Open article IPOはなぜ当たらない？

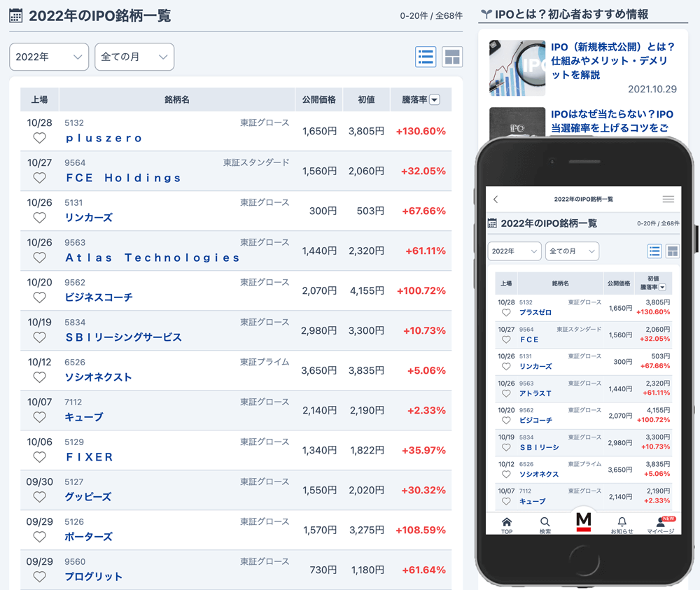pos(612,121)
